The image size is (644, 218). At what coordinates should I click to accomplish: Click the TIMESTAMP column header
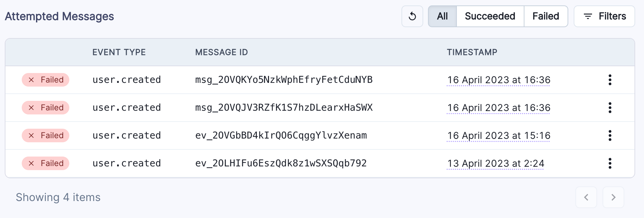[472, 52]
